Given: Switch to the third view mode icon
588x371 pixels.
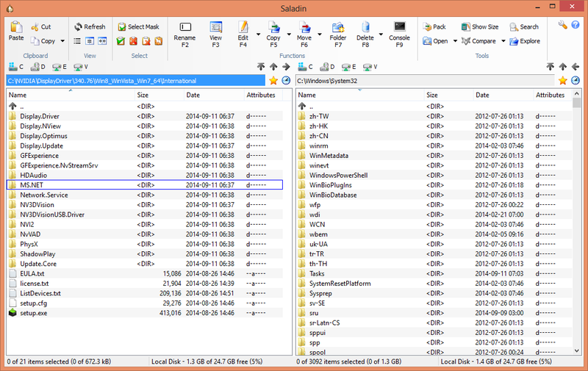Looking at the screenshot, I should [x=102, y=41].
